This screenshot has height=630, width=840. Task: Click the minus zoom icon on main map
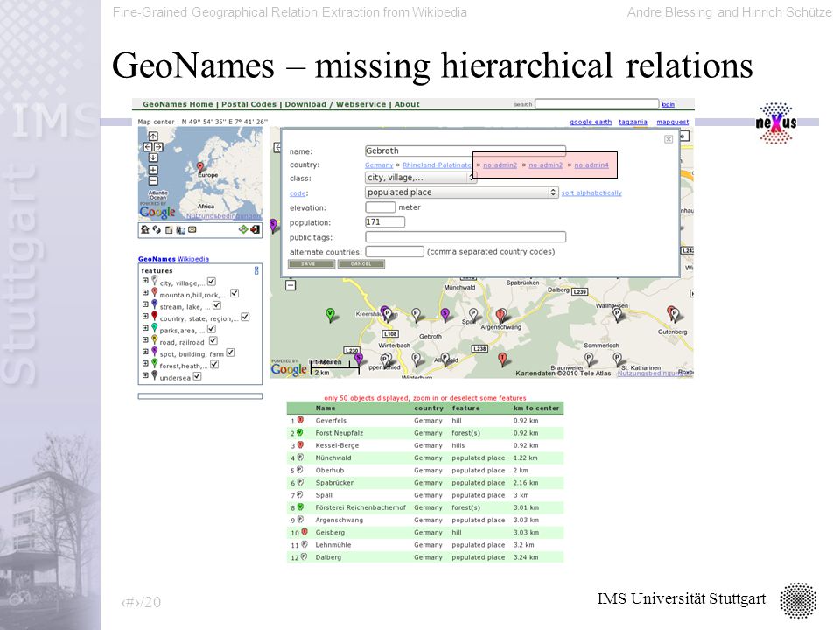290,285
